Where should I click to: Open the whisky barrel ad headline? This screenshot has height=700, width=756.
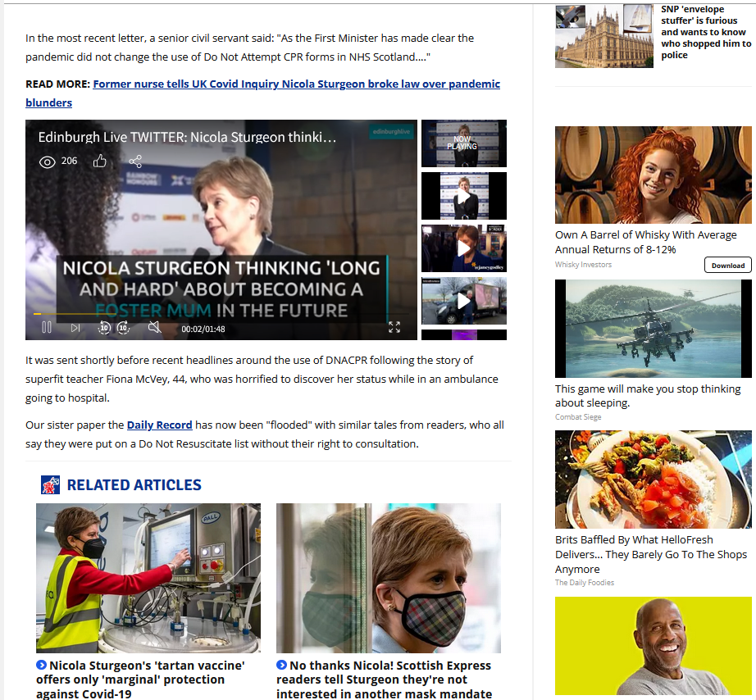(645, 242)
